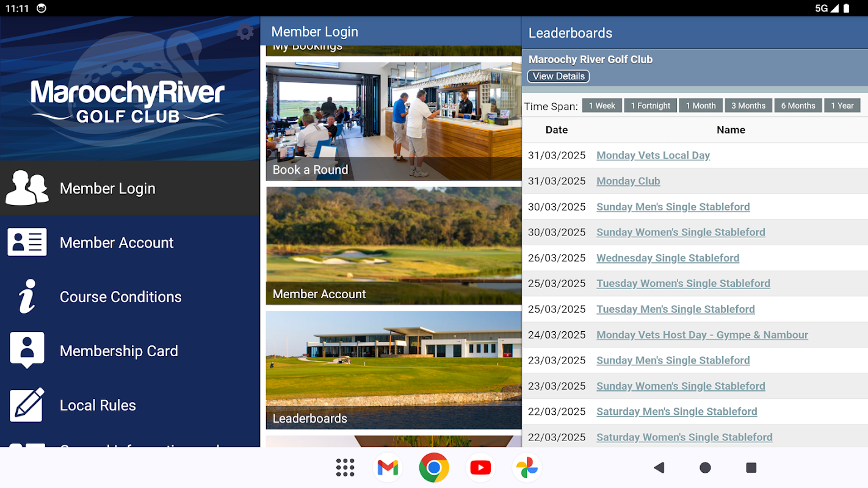Image resolution: width=868 pixels, height=488 pixels.
Task: Select Local Rules in the sidebar
Action: 130,405
